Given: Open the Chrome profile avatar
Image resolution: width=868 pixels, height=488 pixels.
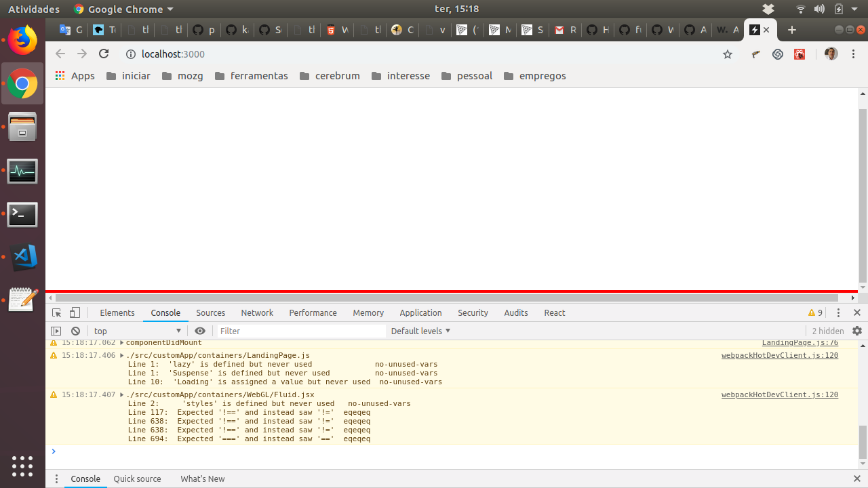Looking at the screenshot, I should pyautogui.click(x=831, y=54).
